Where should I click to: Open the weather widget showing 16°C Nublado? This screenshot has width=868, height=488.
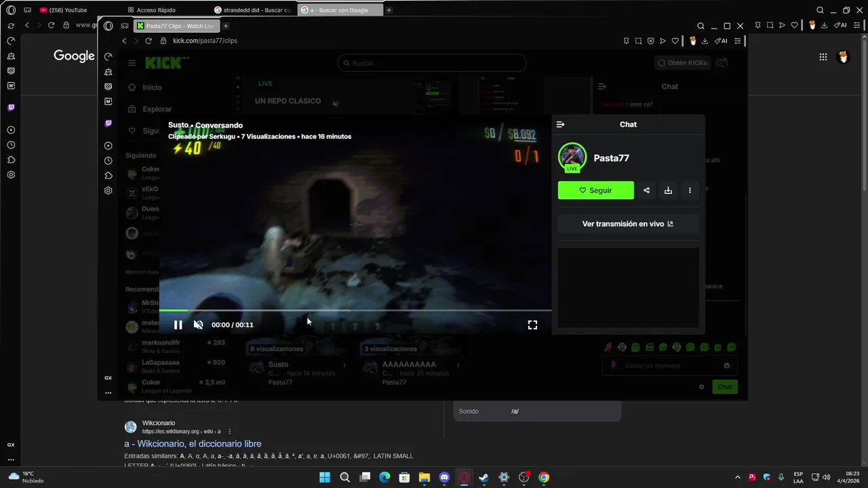point(26,477)
